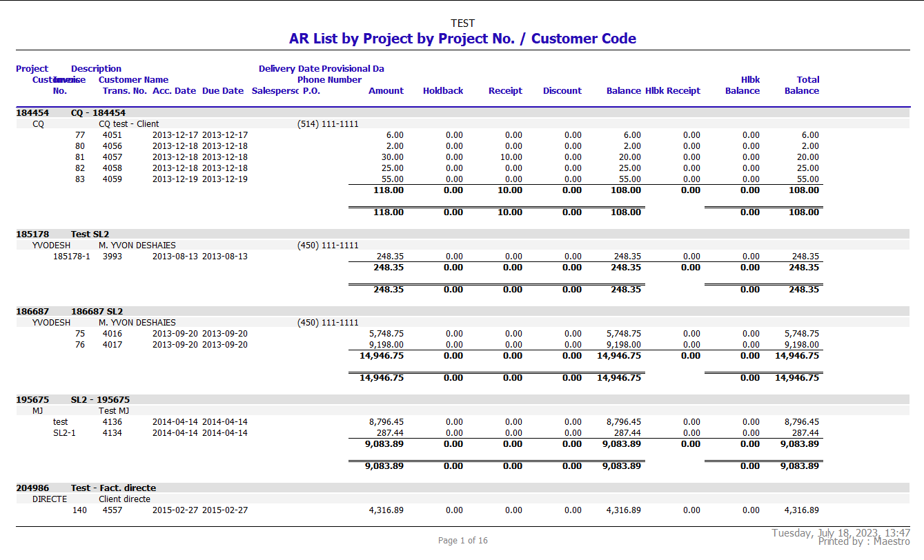
Task: Click transaction number 4057
Action: (x=112, y=157)
